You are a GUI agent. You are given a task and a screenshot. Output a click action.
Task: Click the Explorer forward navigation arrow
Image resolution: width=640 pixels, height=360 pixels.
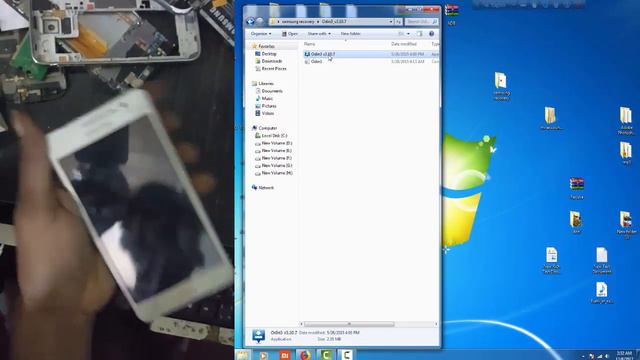(x=260, y=21)
